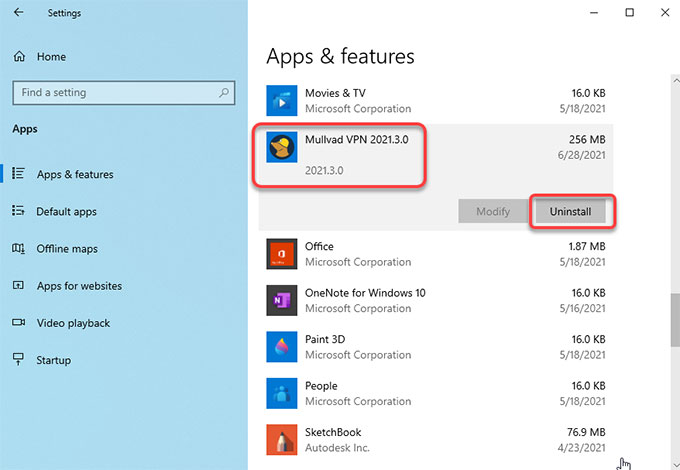Minimize the Settings window
This screenshot has height=470, width=680.
pos(594,13)
